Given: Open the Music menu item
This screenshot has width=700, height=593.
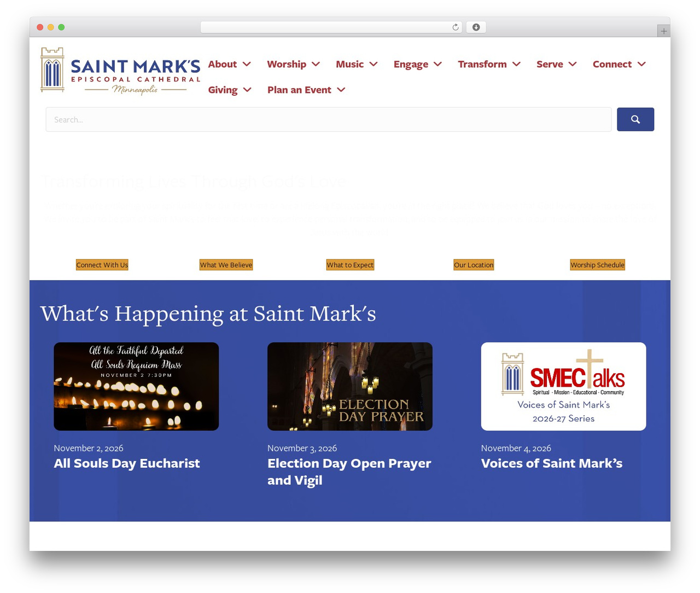Looking at the screenshot, I should (x=350, y=64).
